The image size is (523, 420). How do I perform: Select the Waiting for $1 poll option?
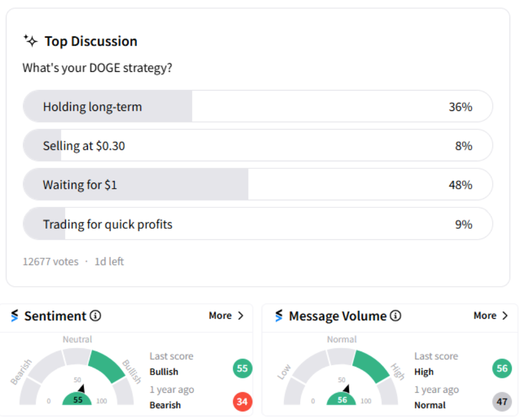257,185
